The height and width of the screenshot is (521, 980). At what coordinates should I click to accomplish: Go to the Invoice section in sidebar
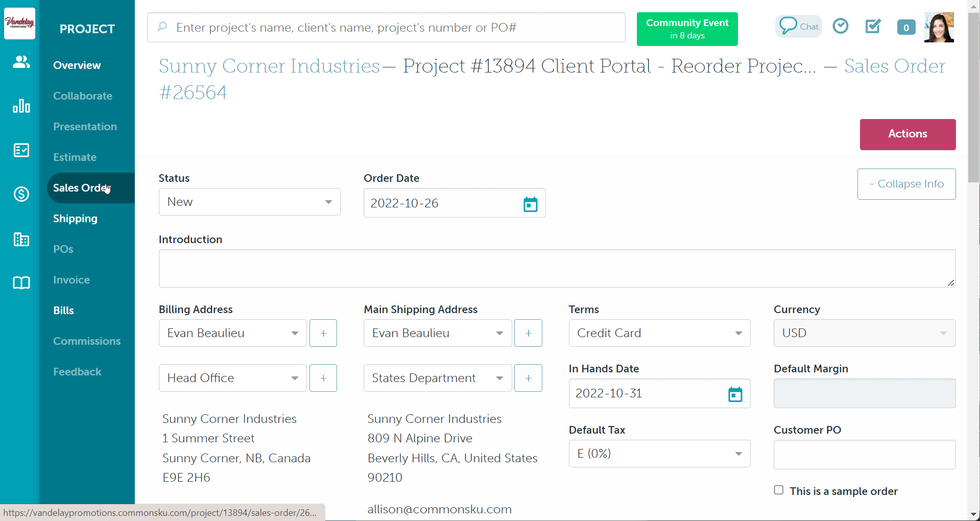point(71,279)
